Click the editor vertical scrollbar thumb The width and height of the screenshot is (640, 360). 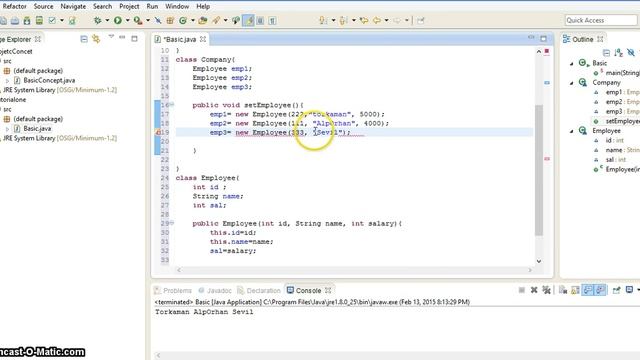click(x=539, y=170)
